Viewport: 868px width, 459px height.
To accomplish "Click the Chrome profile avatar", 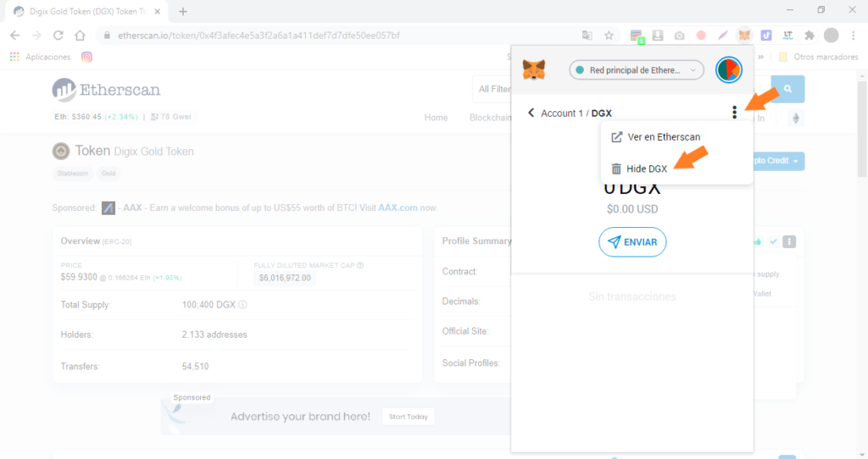I will [x=832, y=36].
